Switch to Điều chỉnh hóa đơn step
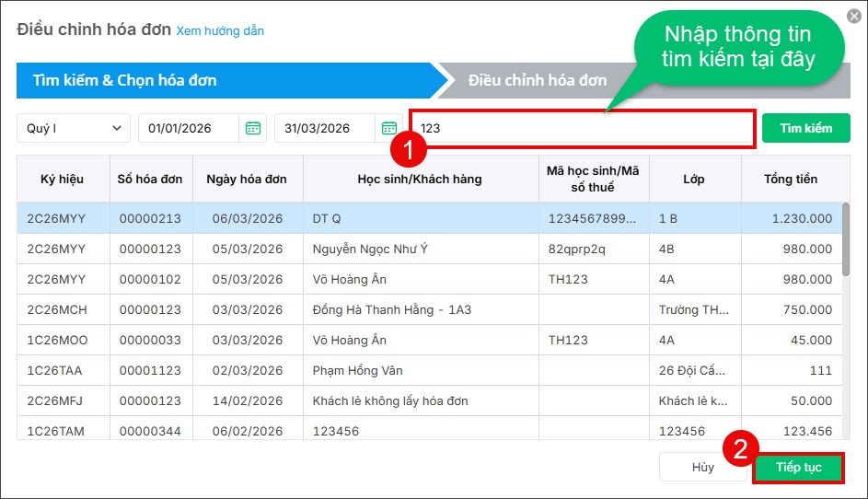 pyautogui.click(x=538, y=80)
